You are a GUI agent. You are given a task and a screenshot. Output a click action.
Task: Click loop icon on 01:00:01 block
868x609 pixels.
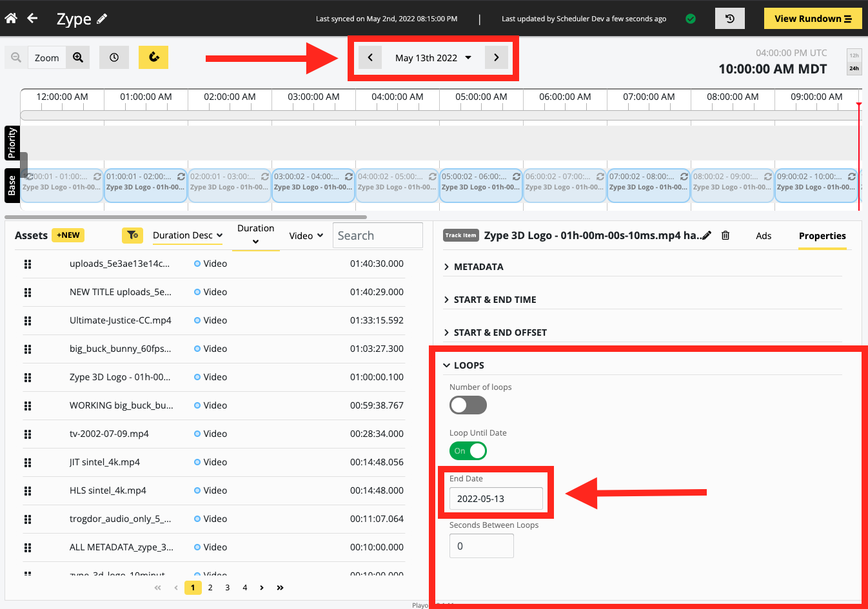[x=181, y=176]
